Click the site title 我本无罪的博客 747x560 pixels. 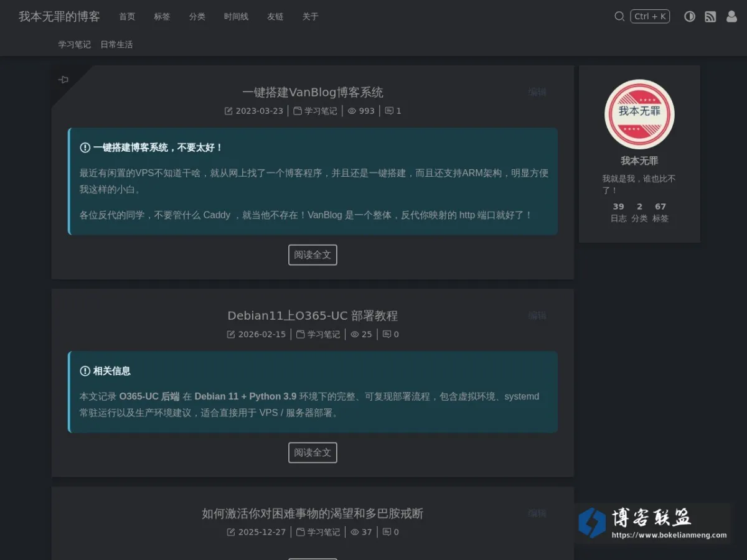(59, 17)
